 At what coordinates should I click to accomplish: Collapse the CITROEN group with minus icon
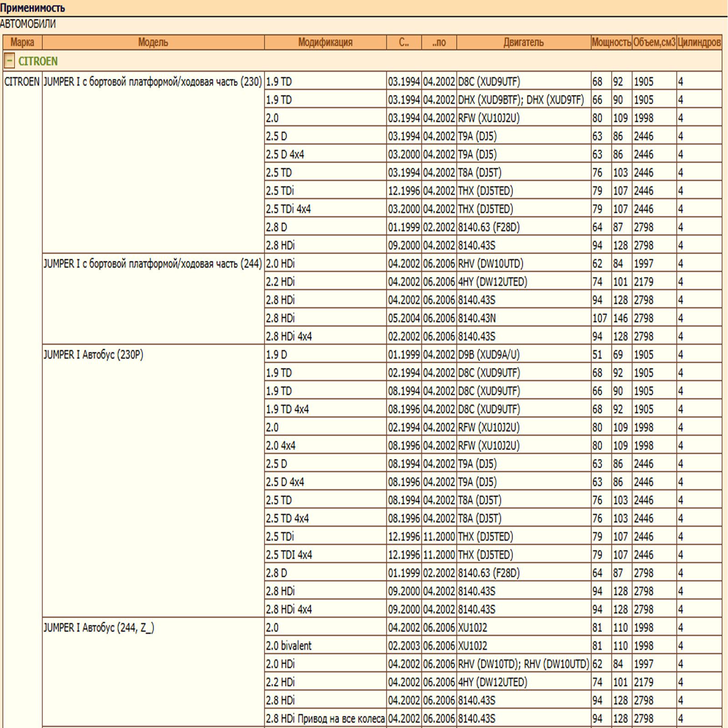(10, 61)
